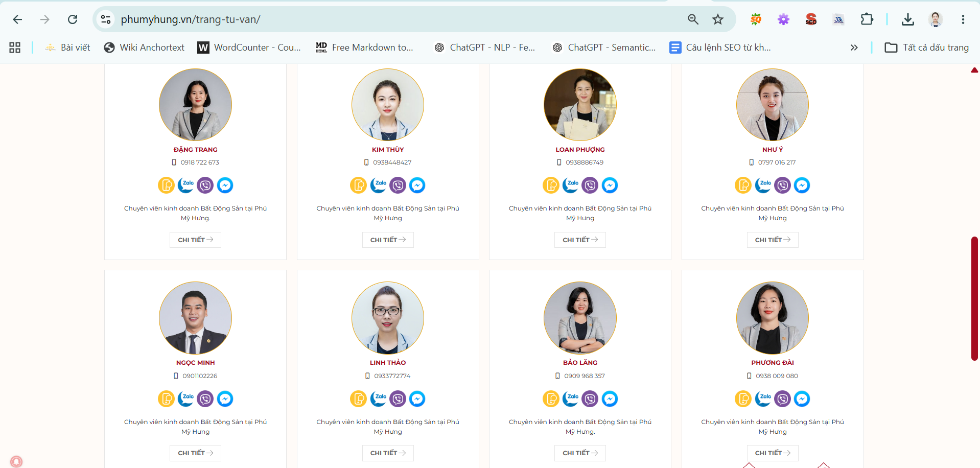Click Messenger icon for Đặng Trang

(x=225, y=185)
